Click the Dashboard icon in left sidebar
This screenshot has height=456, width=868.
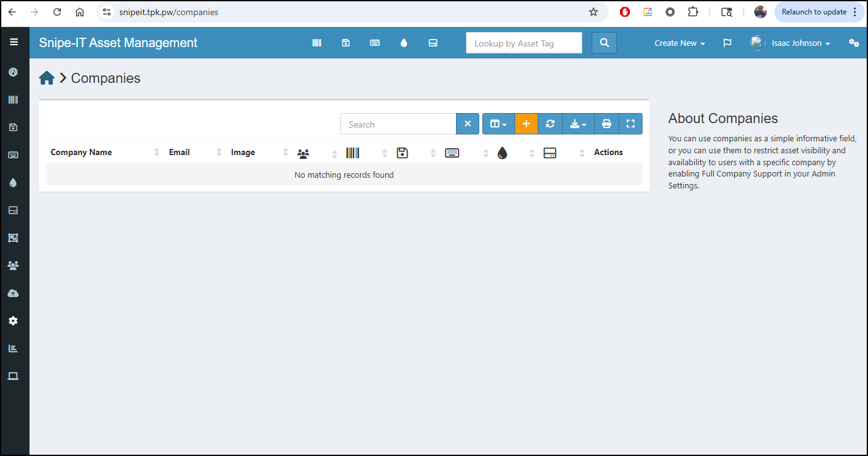click(13, 72)
